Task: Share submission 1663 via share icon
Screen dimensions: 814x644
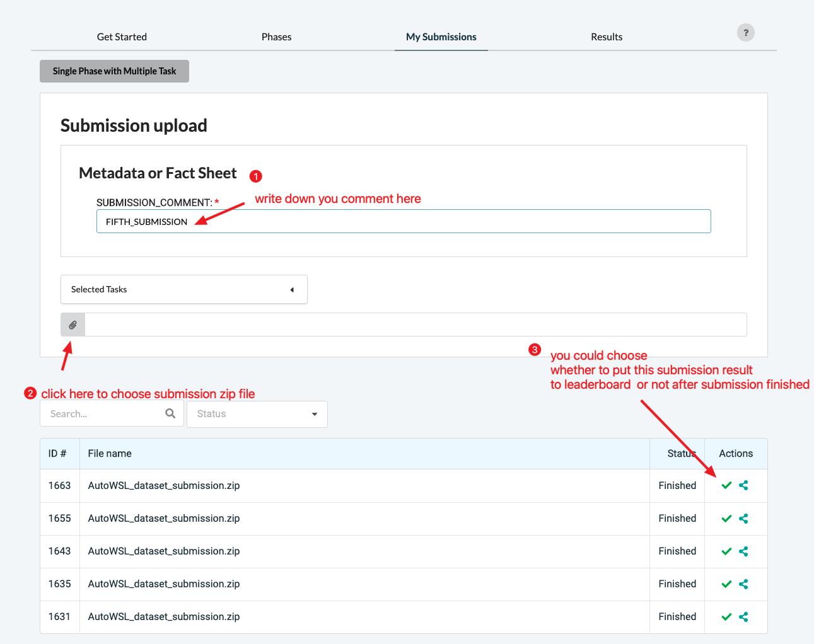Action: [x=743, y=485]
